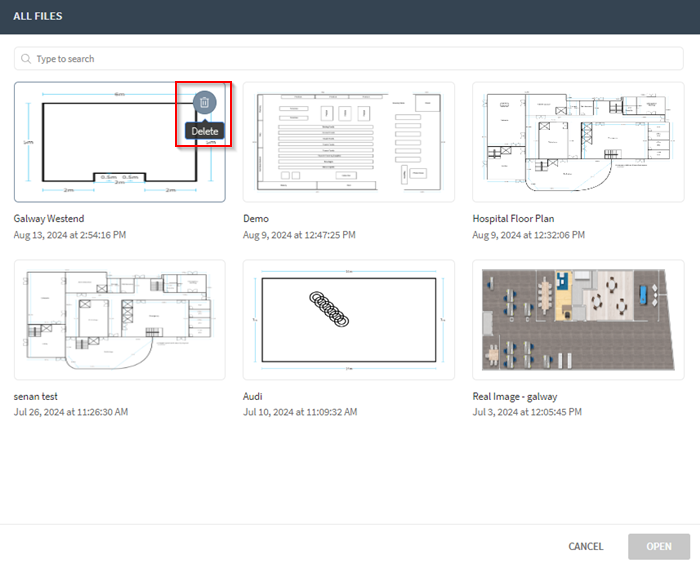Choose the Hospital Floor Plan thumbnail

click(x=578, y=142)
